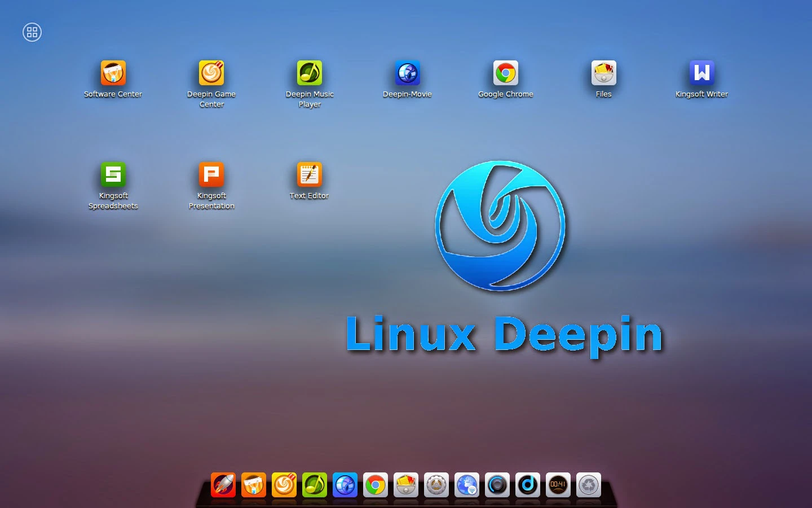Click the digital clock in the dock
The height and width of the screenshot is (508, 812).
tap(558, 485)
